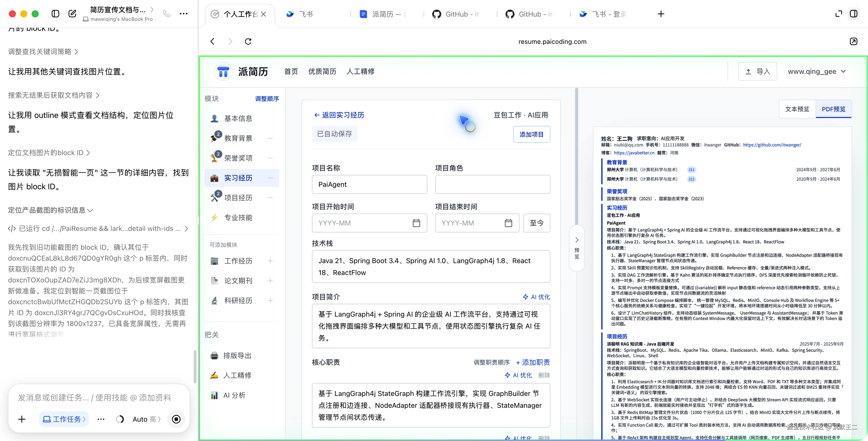
Task: Select the 文本预览 tab
Action: tap(797, 109)
